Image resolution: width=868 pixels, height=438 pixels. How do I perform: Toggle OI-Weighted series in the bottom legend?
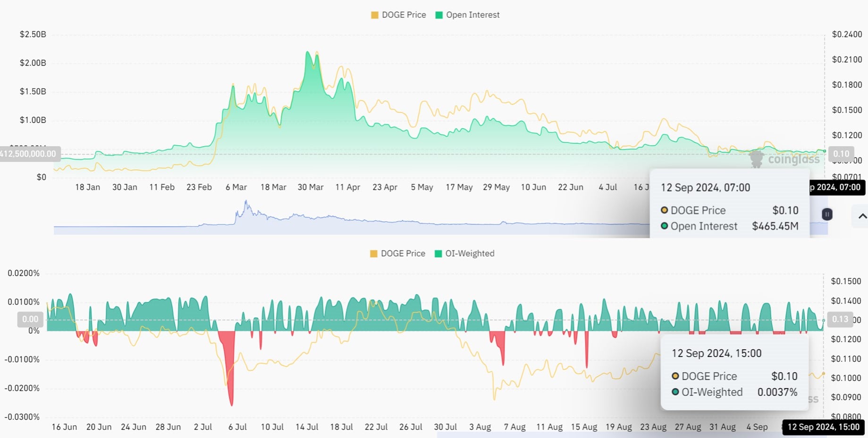point(470,254)
